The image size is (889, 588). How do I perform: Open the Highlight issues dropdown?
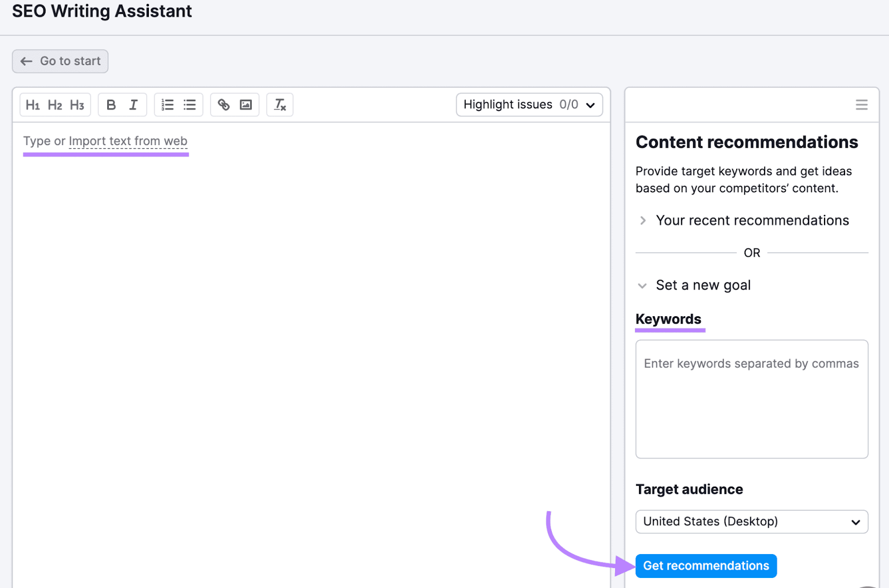coord(528,104)
